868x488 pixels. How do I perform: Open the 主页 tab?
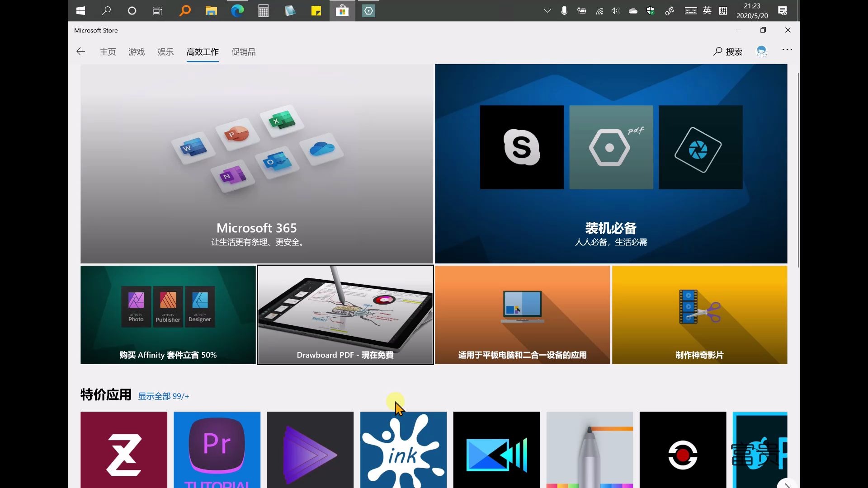pos(108,52)
